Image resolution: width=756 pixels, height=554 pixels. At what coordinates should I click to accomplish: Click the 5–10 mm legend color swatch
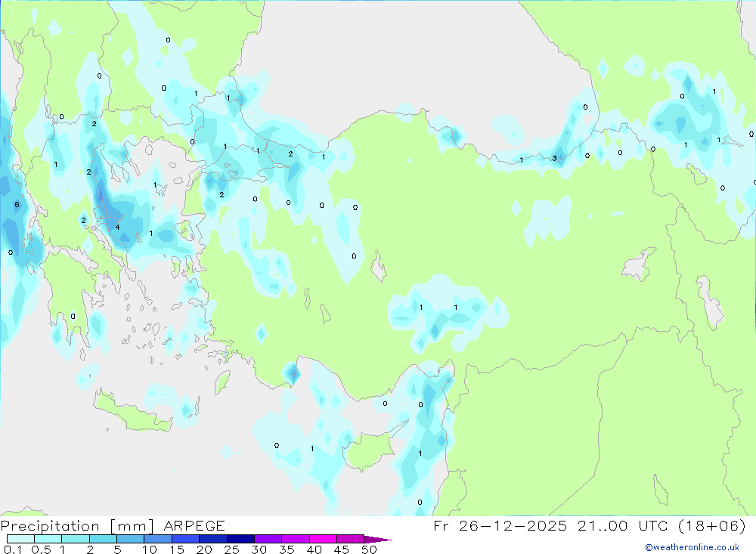(x=130, y=539)
